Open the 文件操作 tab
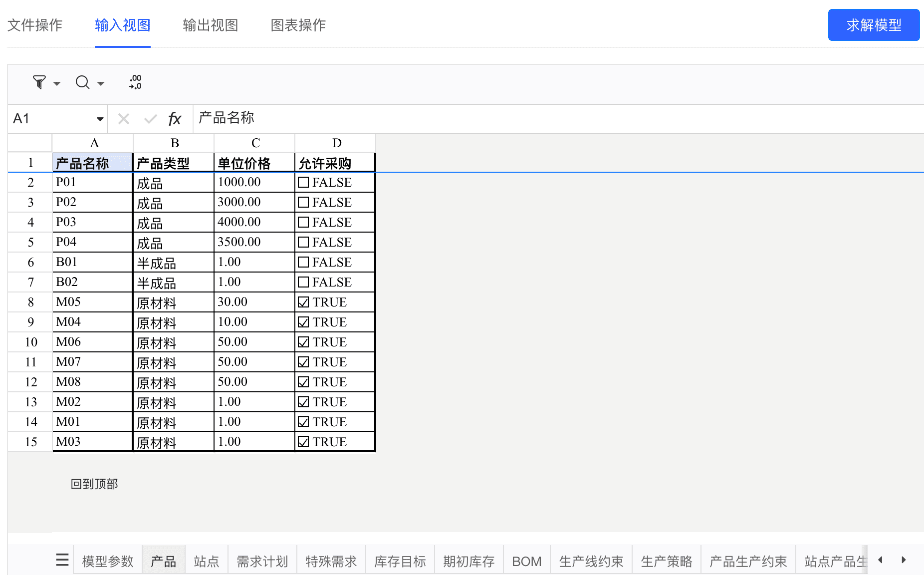The image size is (924, 575). click(x=35, y=25)
